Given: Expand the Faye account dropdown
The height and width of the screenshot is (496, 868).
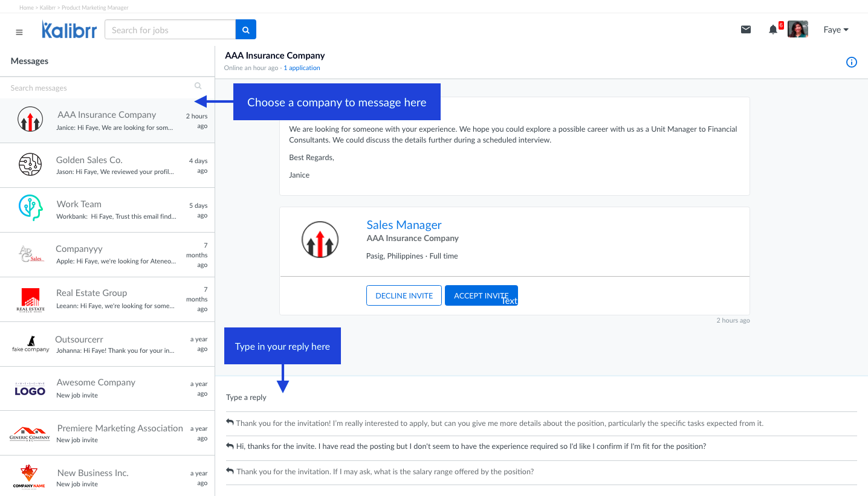Looking at the screenshot, I should tap(836, 30).
